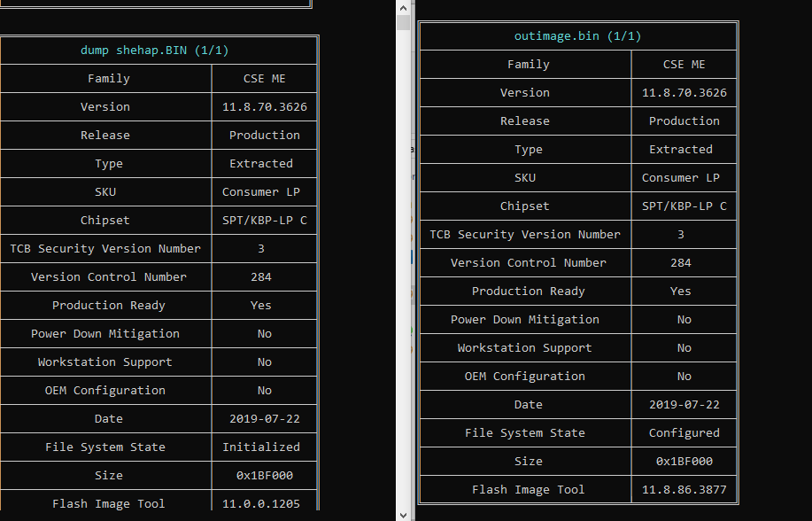Click 'SPT/KBP-LP C' chipset in outimage.bin table
The height and width of the screenshot is (521, 812).
[x=684, y=206]
